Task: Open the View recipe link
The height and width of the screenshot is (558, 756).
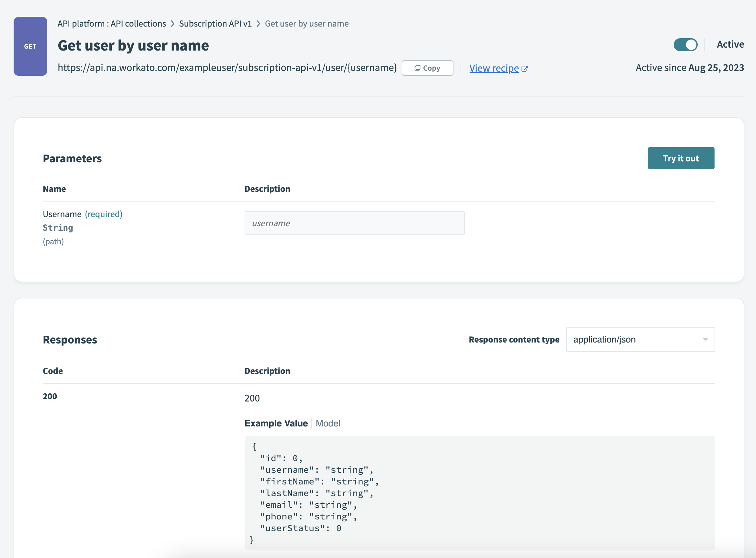Action: 494,68
